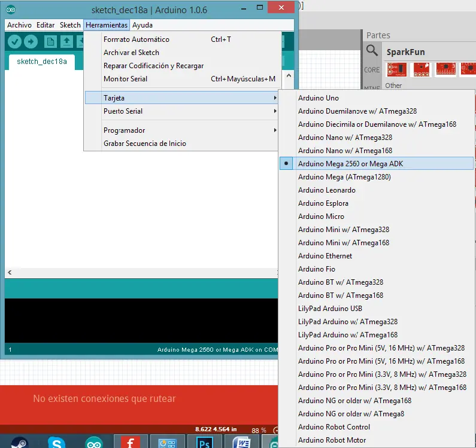The height and width of the screenshot is (448, 476).
Task: Pick Pro Mini (3.3V, 8 MHz) w/ ATmega168
Action: [377, 388]
